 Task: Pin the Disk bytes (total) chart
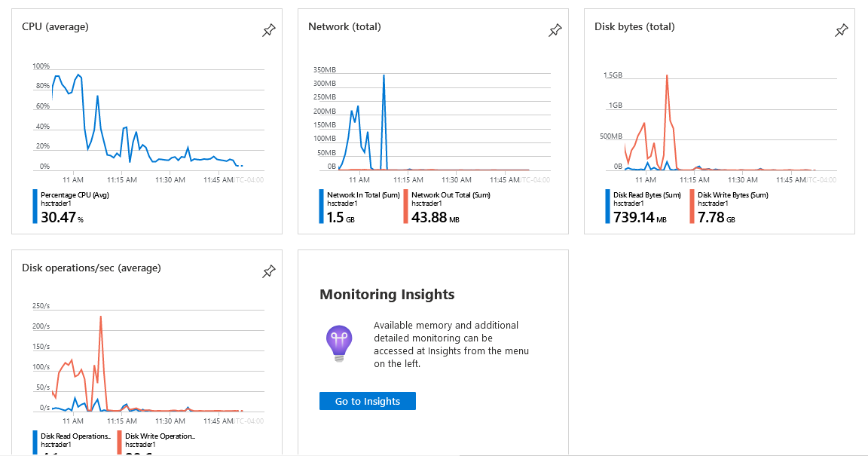pyautogui.click(x=841, y=30)
